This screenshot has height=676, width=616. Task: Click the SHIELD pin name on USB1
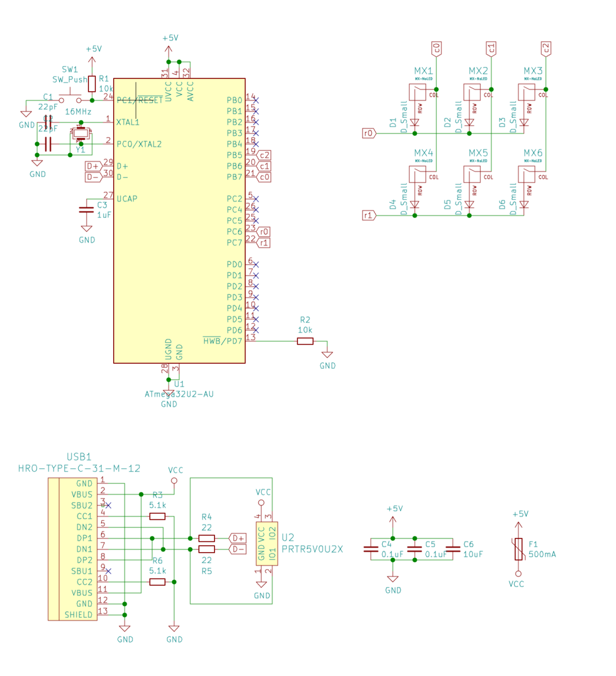pos(78,615)
